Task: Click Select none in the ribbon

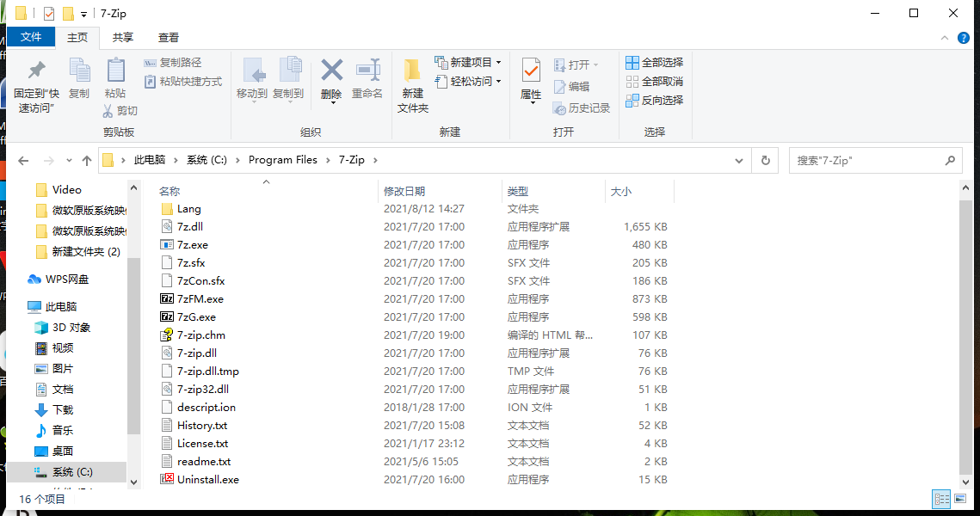Action: 655,81
